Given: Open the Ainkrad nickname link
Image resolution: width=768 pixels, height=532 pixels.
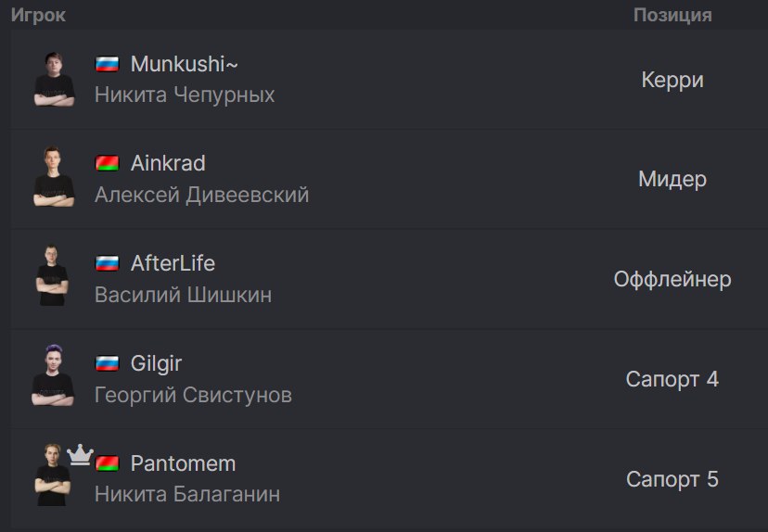Looking at the screenshot, I should (x=168, y=163).
